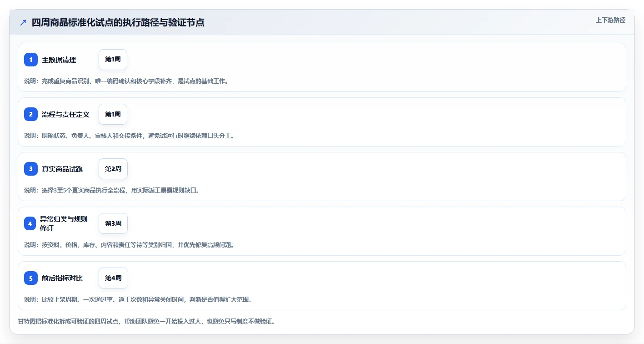Click the 第4周 week tag
This screenshot has height=344, width=644.
(113, 278)
